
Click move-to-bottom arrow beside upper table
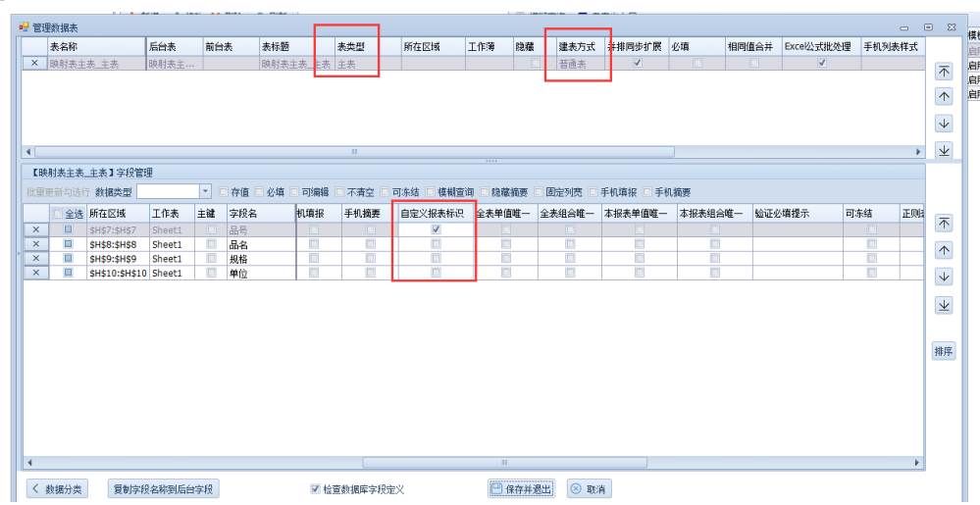click(x=943, y=150)
